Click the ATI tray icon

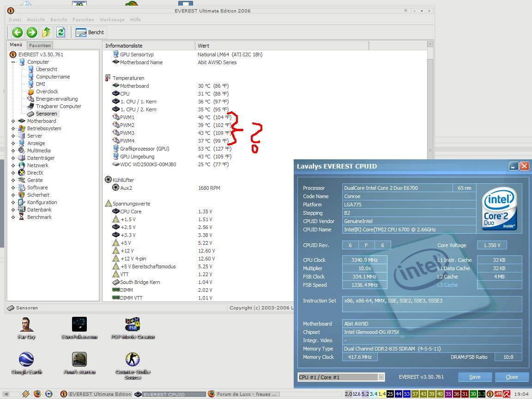click(498, 394)
